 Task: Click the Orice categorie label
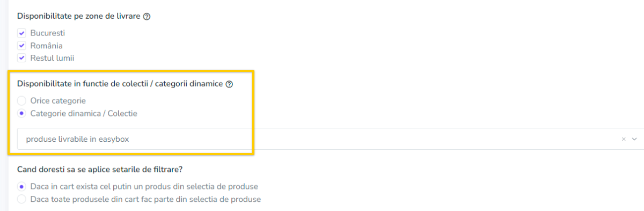click(58, 100)
